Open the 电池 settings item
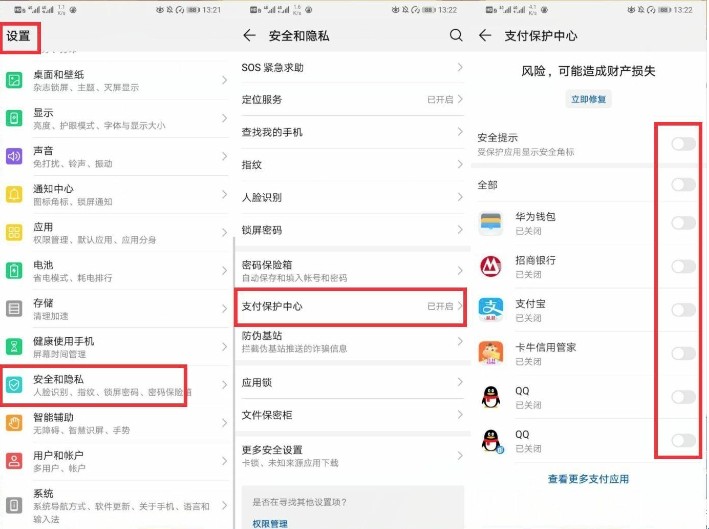 pyautogui.click(x=110, y=271)
